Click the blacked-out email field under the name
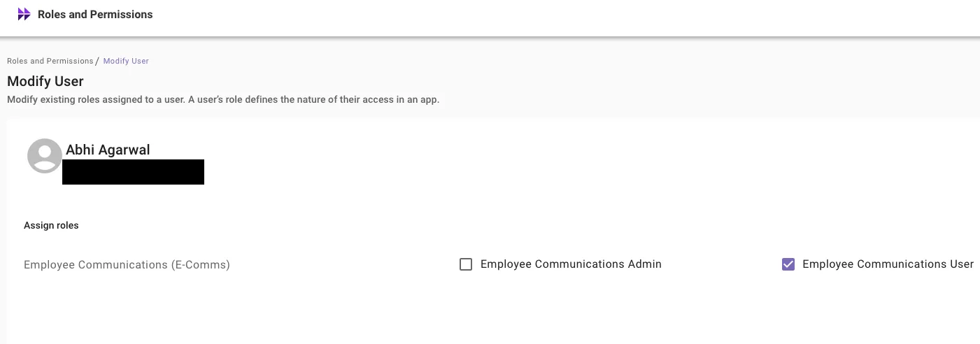This screenshot has height=344, width=980. [x=133, y=172]
